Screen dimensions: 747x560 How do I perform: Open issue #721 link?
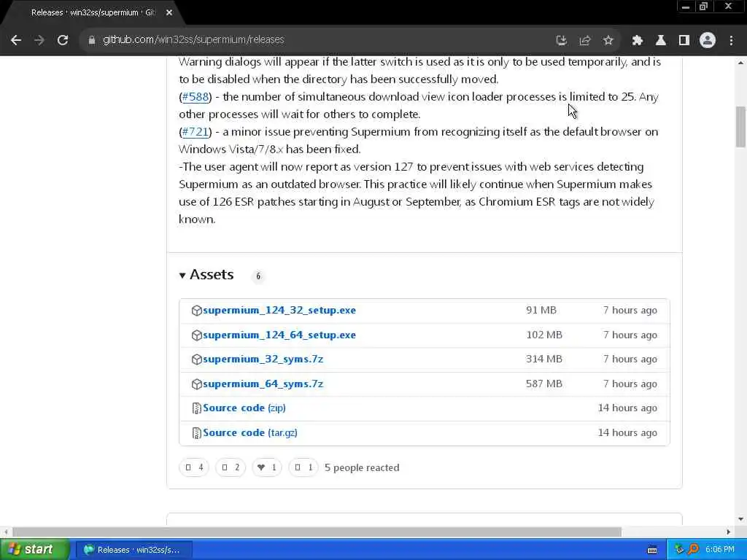[196, 132]
